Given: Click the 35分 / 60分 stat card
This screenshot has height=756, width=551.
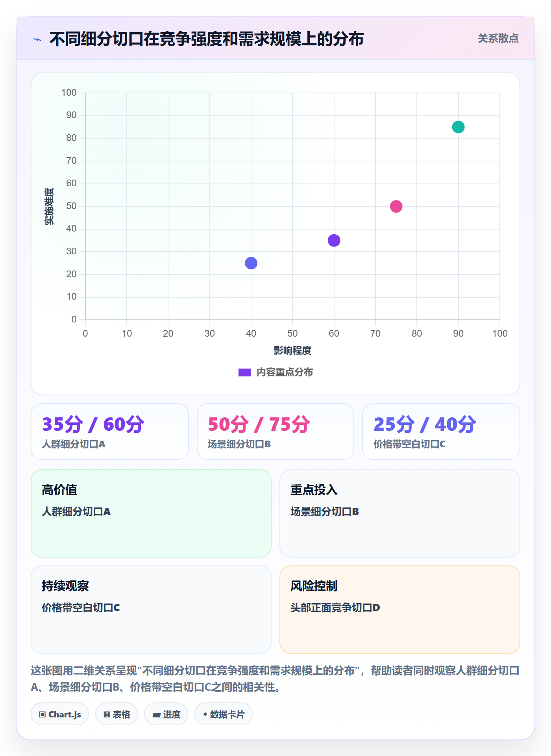Looking at the screenshot, I should [110, 432].
